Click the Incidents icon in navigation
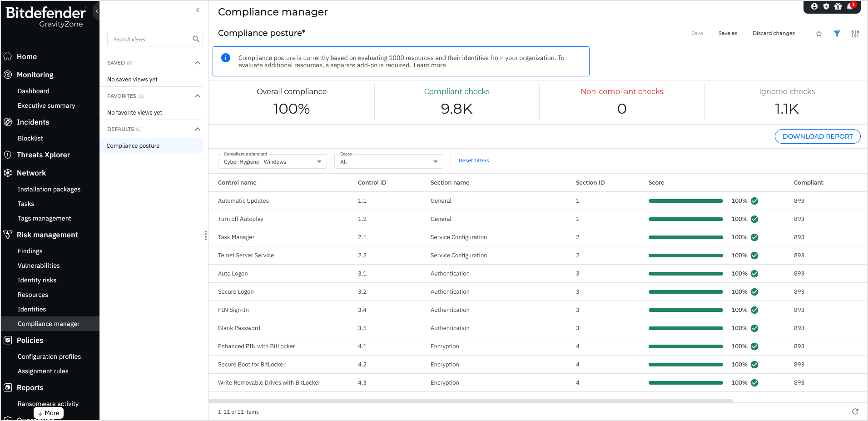This screenshot has height=421, width=868. point(7,122)
